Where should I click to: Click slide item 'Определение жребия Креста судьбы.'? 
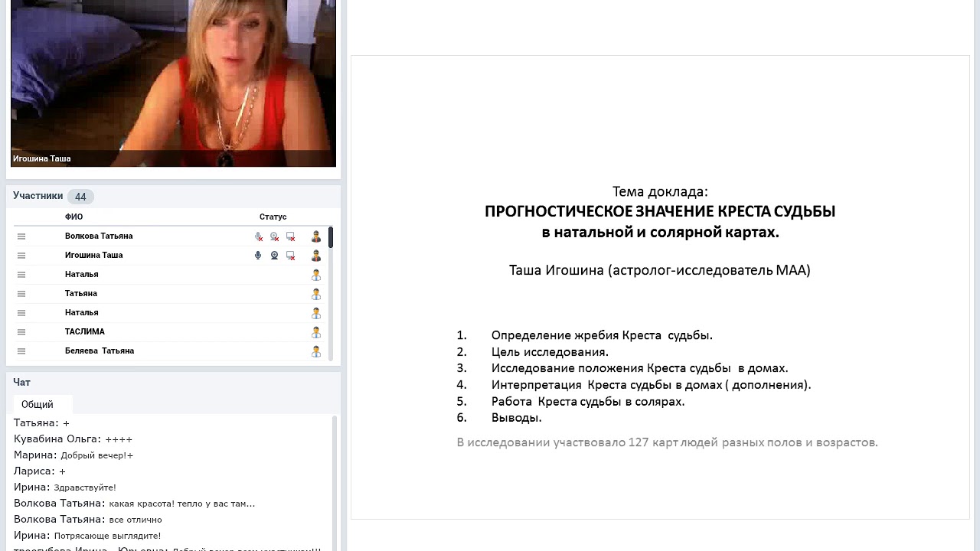(x=602, y=335)
